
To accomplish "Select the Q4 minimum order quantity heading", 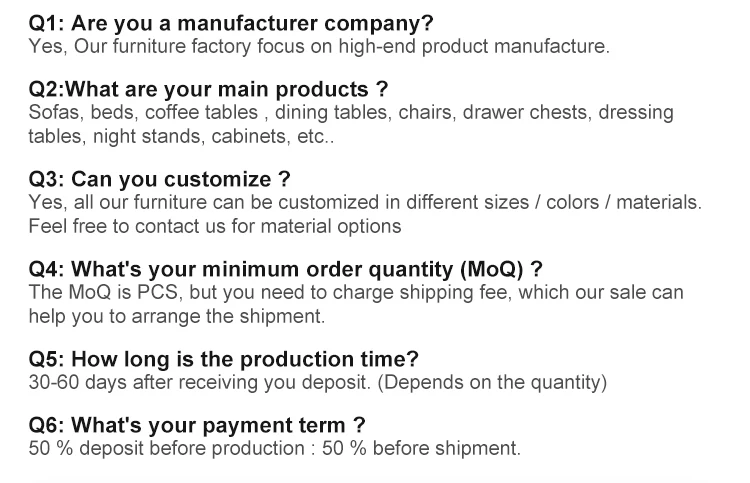I will click(285, 270).
